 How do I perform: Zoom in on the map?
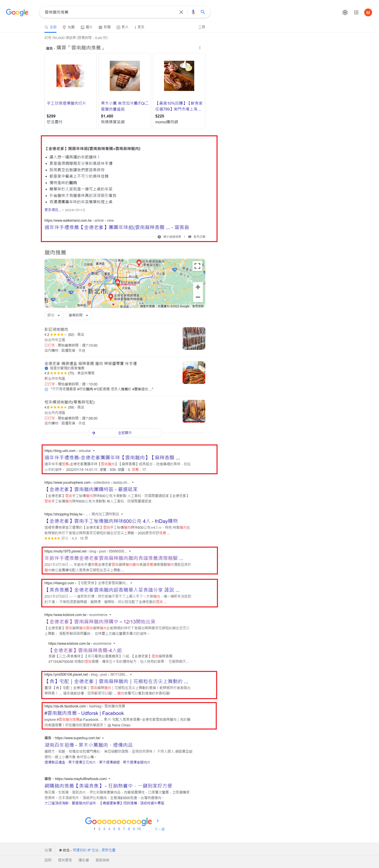pos(198,287)
